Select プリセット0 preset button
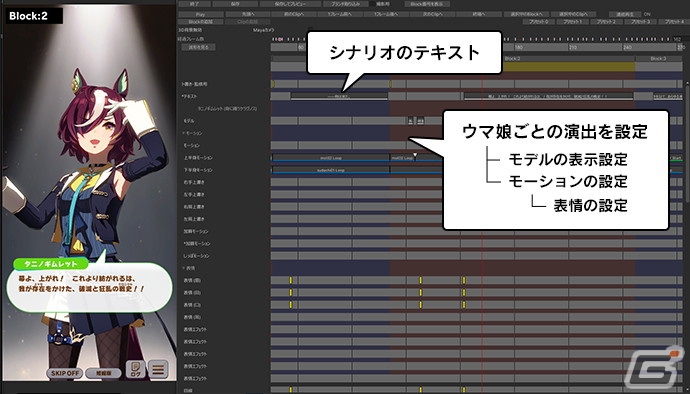The height and width of the screenshot is (394, 690). click(538, 22)
